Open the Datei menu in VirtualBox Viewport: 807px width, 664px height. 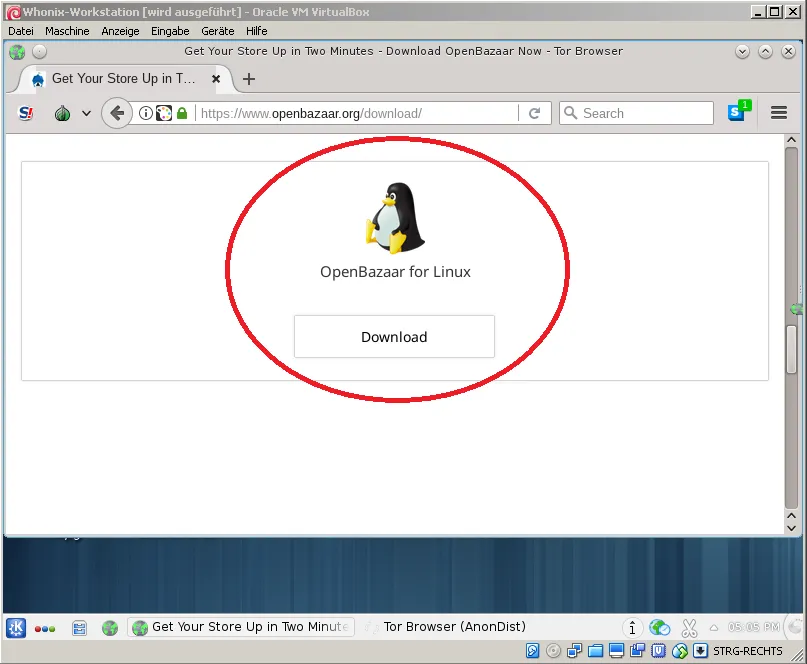tap(21, 31)
